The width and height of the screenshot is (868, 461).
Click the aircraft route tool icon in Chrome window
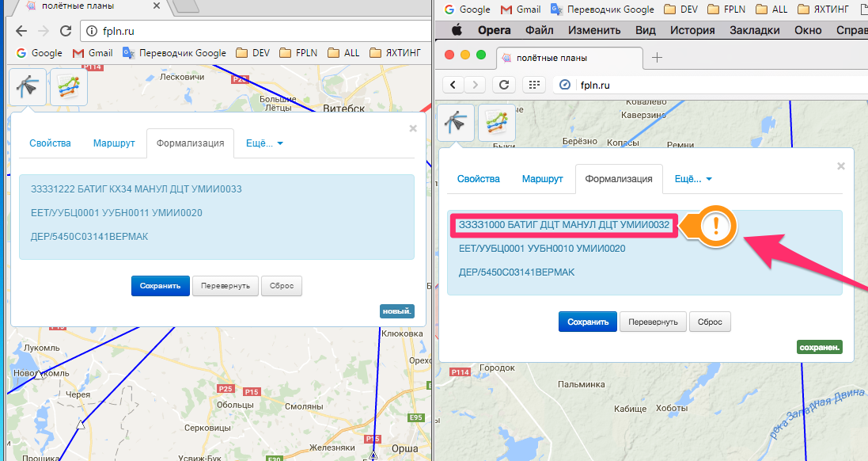tap(28, 86)
